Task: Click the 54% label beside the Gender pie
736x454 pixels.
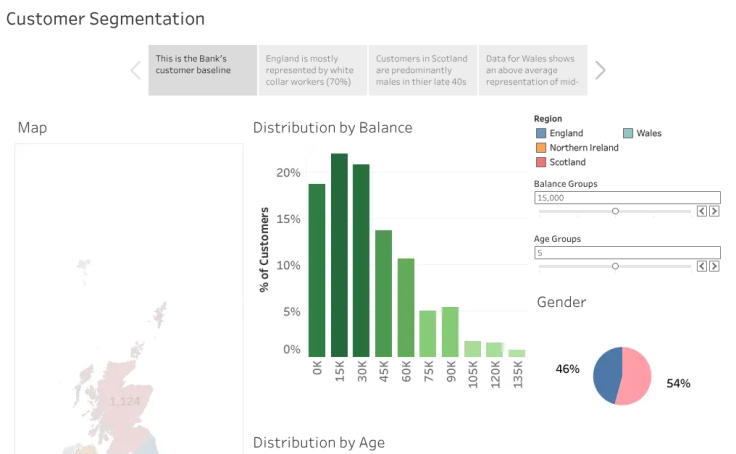Action: pos(678,384)
